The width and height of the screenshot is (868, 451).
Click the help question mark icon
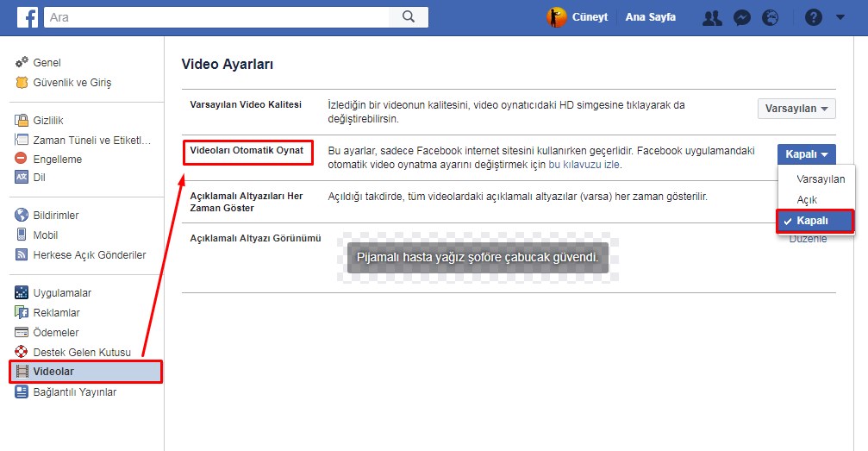[x=814, y=17]
